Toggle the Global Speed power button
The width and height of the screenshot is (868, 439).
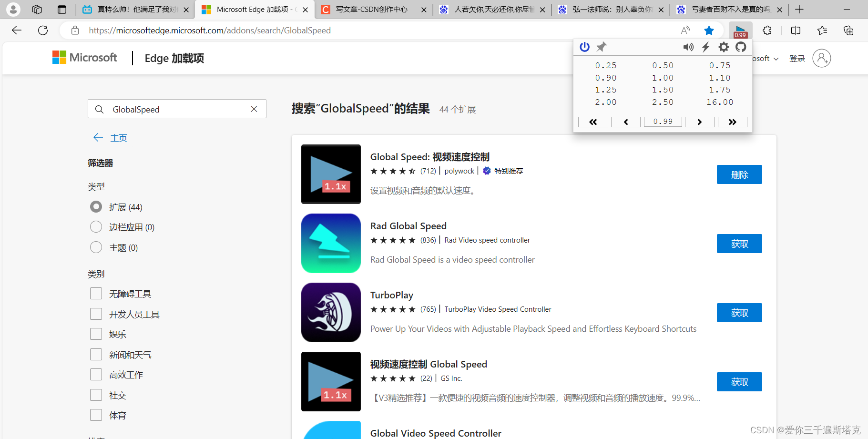pyautogui.click(x=585, y=47)
